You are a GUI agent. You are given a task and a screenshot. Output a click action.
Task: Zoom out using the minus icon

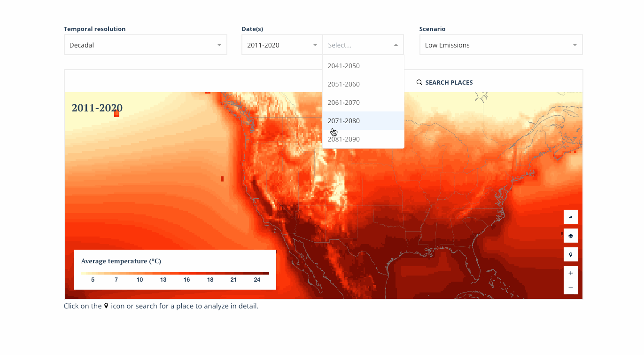point(570,287)
